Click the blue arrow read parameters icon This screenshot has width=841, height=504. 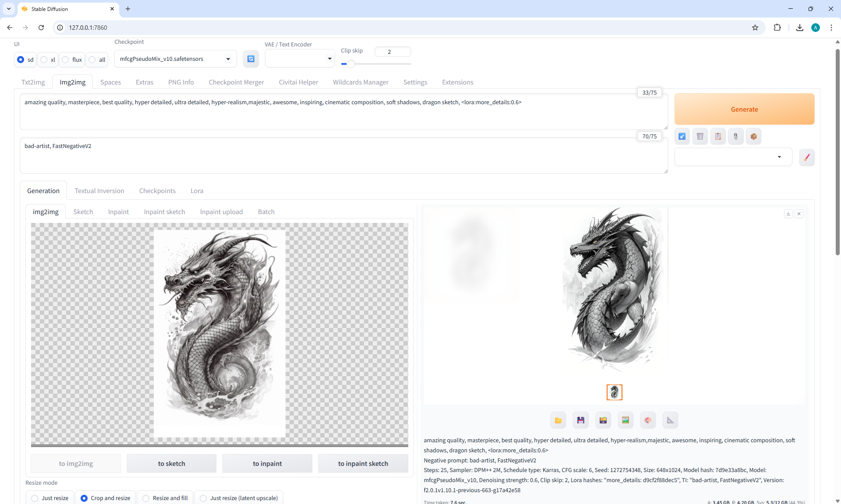coord(682,137)
